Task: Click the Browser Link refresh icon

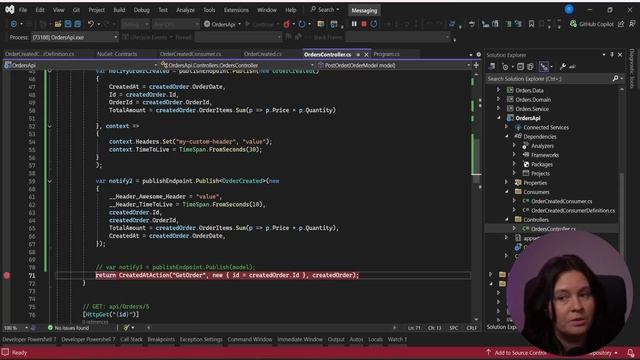Action: (302, 24)
